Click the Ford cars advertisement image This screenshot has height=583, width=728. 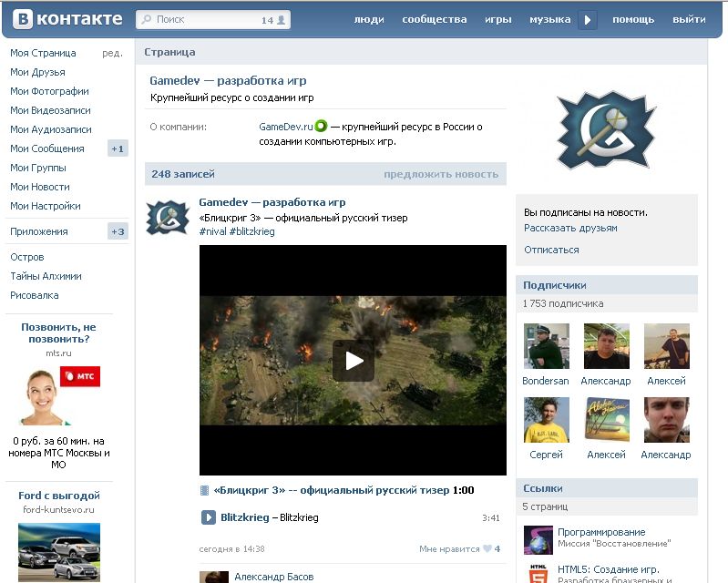point(59,551)
